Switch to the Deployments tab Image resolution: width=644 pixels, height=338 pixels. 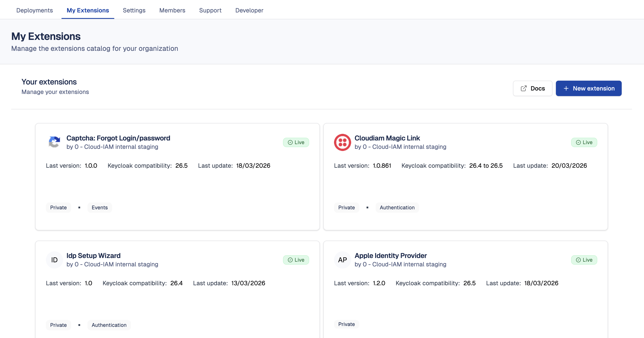coord(35,10)
